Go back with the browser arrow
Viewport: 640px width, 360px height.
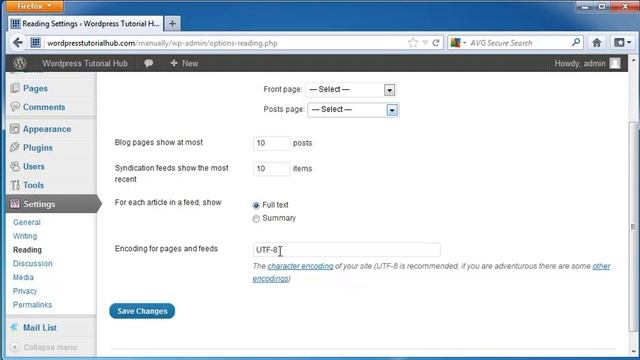[18, 42]
